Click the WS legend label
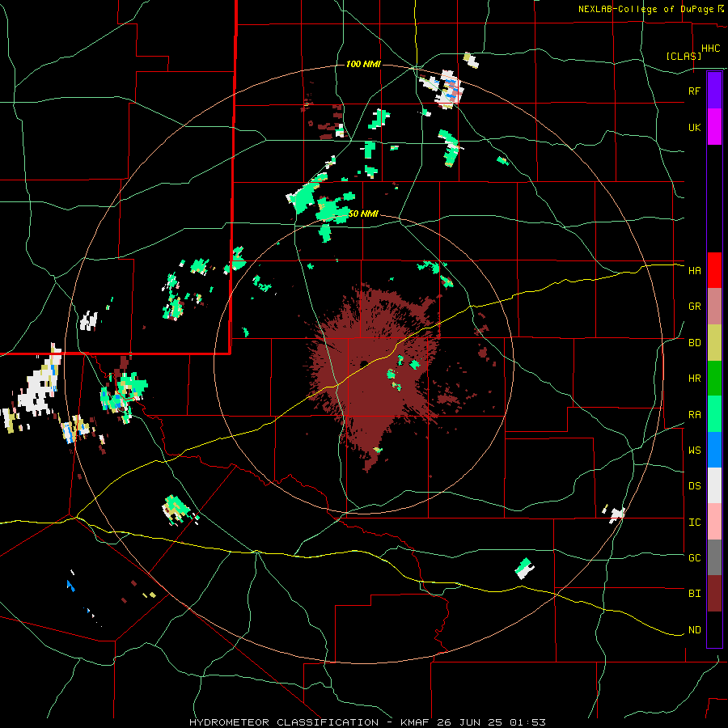The width and height of the screenshot is (728, 728). tap(695, 451)
